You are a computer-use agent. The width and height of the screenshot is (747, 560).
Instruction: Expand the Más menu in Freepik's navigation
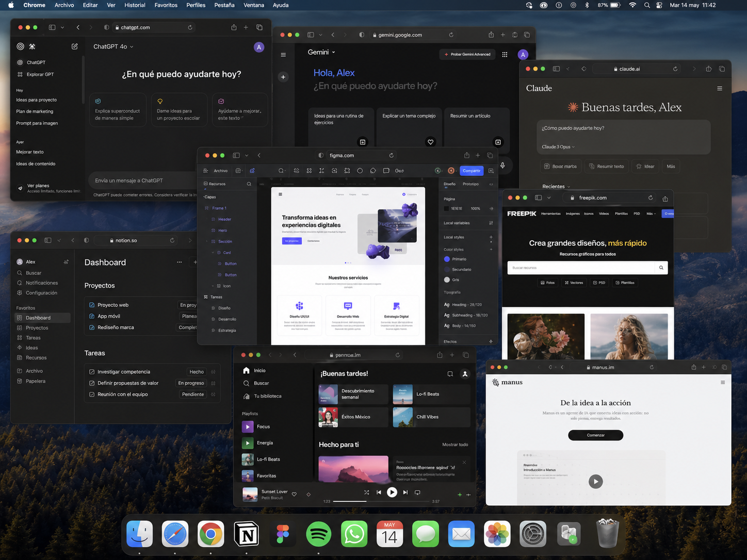[651, 213]
